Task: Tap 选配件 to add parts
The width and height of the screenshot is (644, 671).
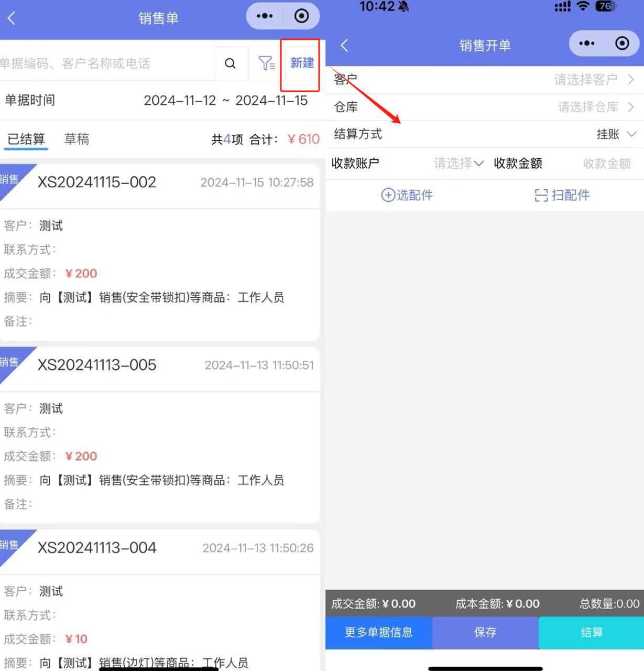Action: pos(407,195)
